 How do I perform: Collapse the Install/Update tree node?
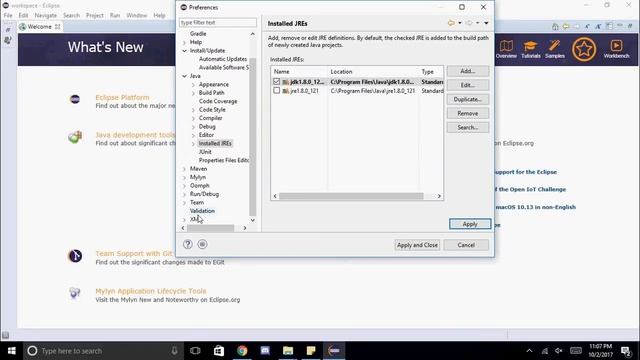click(x=184, y=51)
